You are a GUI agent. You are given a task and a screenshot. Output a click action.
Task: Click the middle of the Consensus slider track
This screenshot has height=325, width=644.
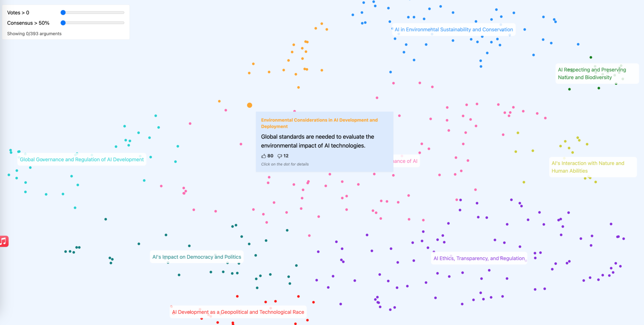click(x=94, y=23)
